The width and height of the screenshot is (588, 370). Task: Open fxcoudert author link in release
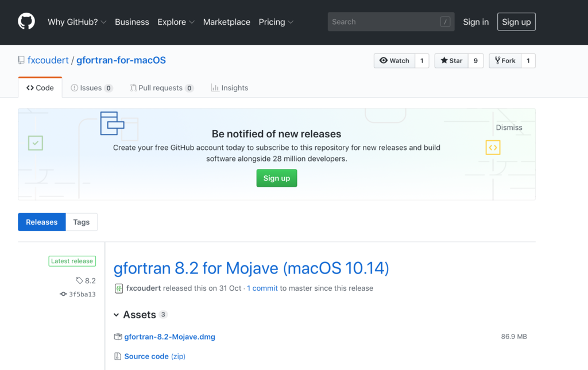coord(143,288)
